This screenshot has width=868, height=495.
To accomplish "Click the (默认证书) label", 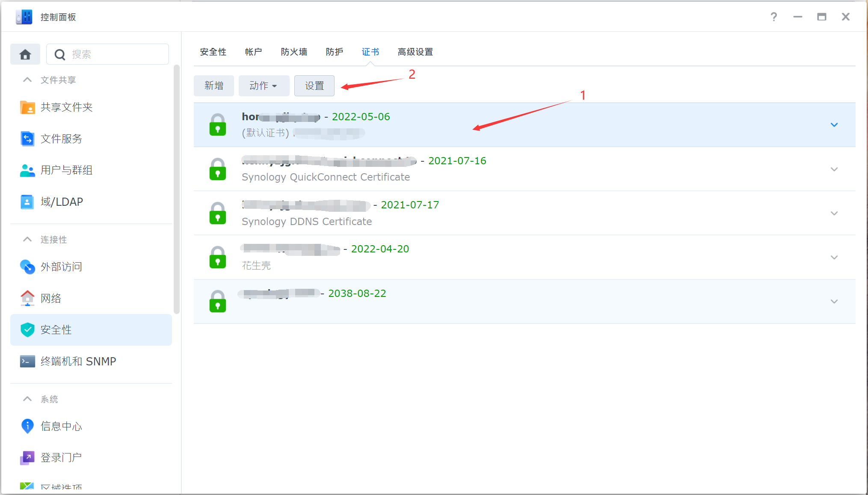I will coord(266,133).
